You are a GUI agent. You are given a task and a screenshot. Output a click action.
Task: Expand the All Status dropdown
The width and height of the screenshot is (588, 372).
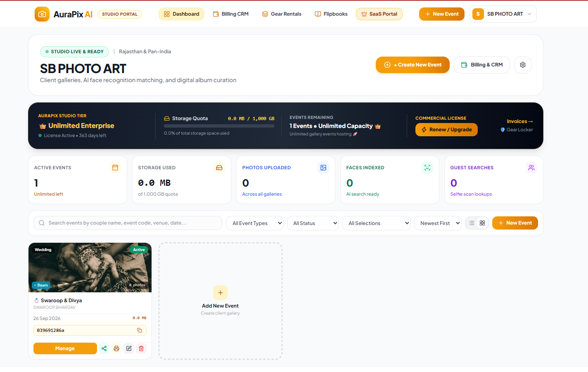click(313, 223)
